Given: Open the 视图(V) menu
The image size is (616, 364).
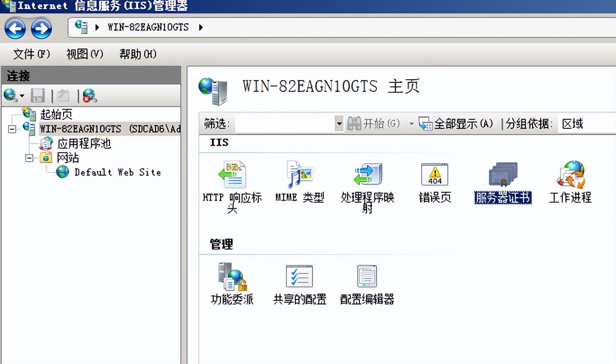Looking at the screenshot, I should pos(85,54).
